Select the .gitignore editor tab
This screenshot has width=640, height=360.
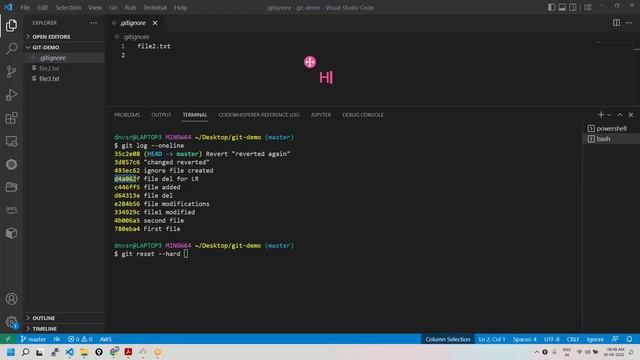tap(133, 23)
